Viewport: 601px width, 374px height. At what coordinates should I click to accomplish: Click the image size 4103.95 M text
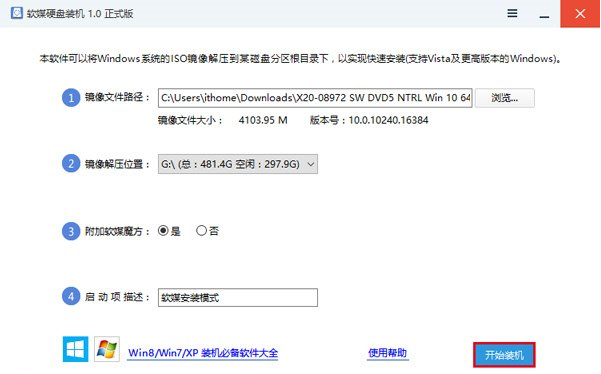click(263, 120)
